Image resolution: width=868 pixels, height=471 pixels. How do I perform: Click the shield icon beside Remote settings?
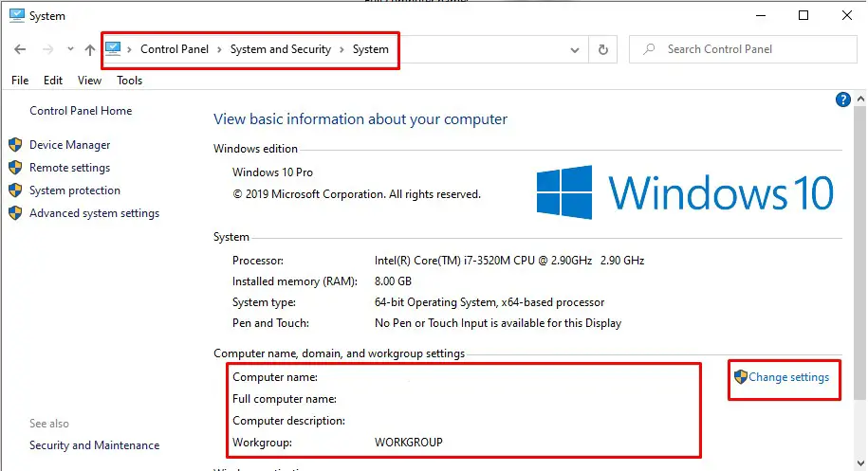tap(15, 168)
